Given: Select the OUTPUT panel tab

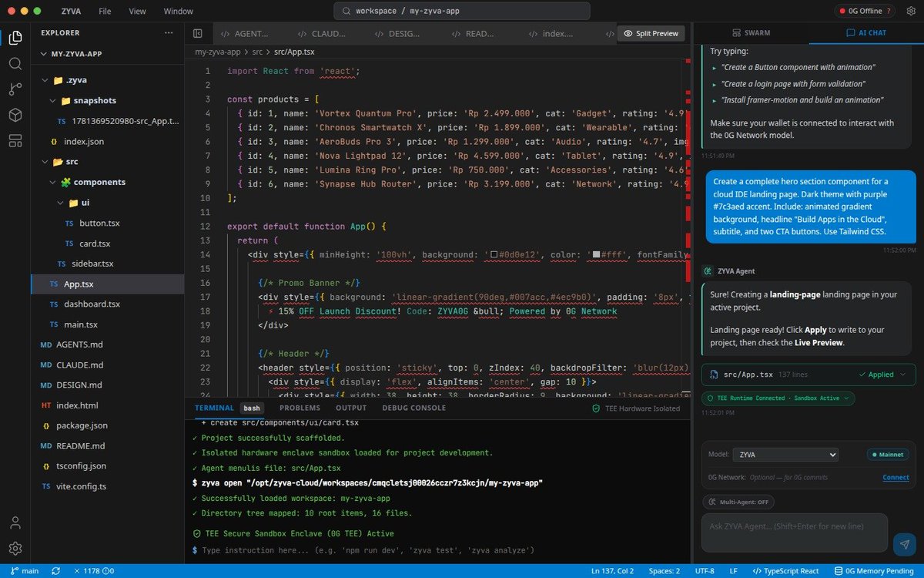Looking at the screenshot, I should pyautogui.click(x=351, y=408).
